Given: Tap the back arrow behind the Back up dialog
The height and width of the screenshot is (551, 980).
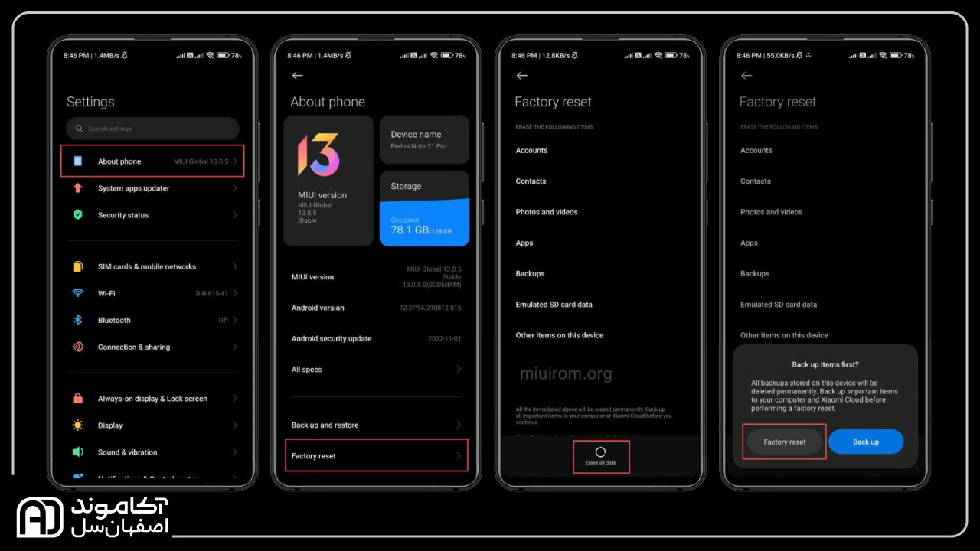Looking at the screenshot, I should click(x=746, y=76).
